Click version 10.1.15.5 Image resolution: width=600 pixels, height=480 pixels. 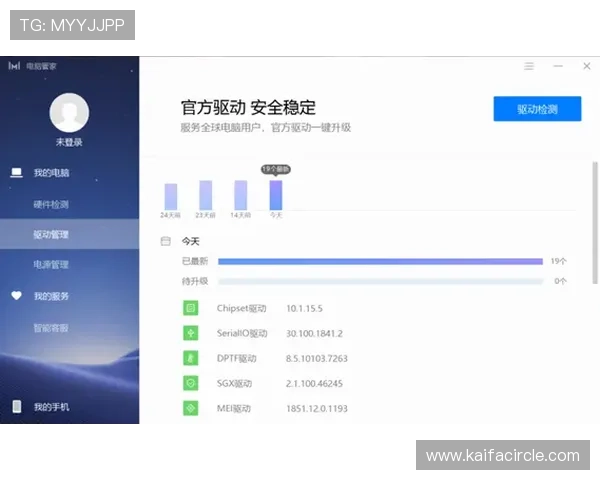click(304, 309)
